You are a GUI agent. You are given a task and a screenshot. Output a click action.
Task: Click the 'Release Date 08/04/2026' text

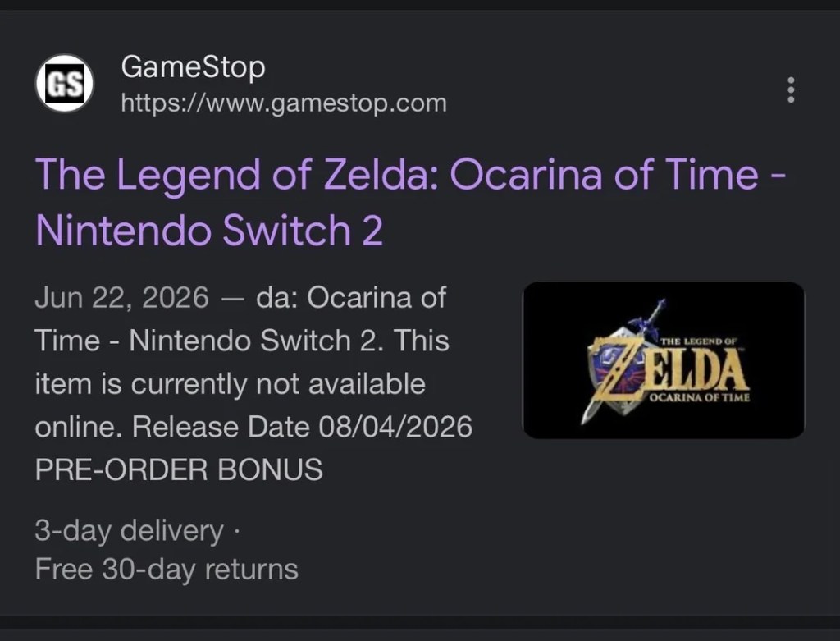(x=302, y=427)
